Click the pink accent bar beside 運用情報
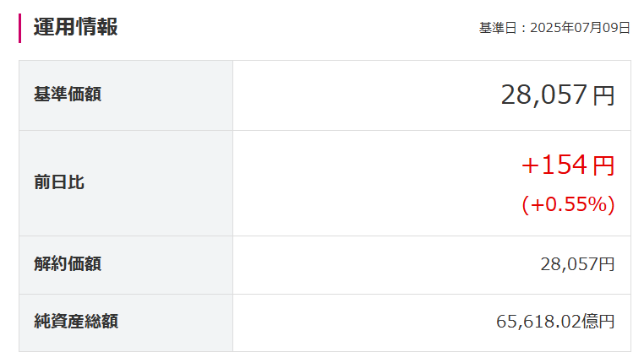The height and width of the screenshot is (363, 644). pyautogui.click(x=19, y=29)
